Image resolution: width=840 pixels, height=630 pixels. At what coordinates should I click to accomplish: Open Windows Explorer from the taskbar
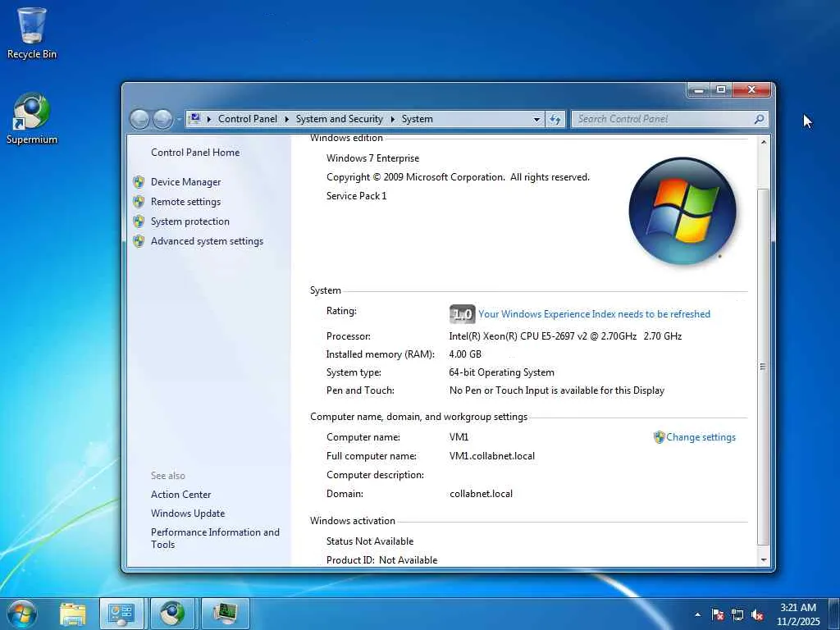coord(73,614)
